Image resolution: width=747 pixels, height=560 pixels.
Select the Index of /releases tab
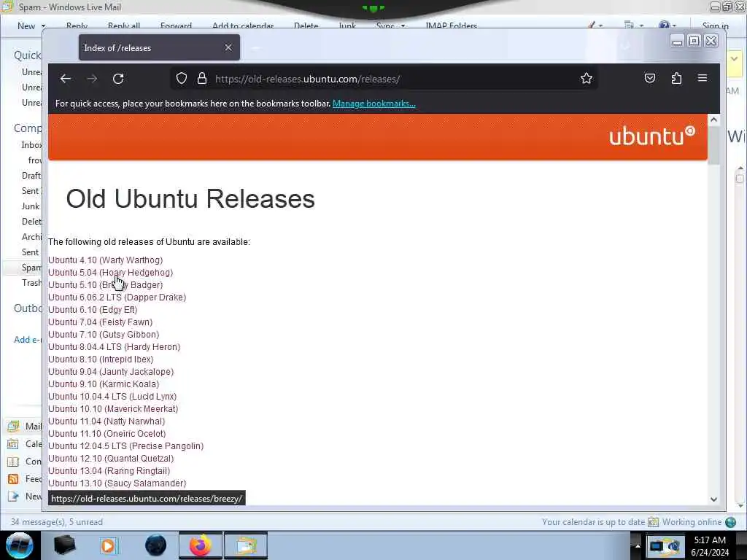[159, 47]
